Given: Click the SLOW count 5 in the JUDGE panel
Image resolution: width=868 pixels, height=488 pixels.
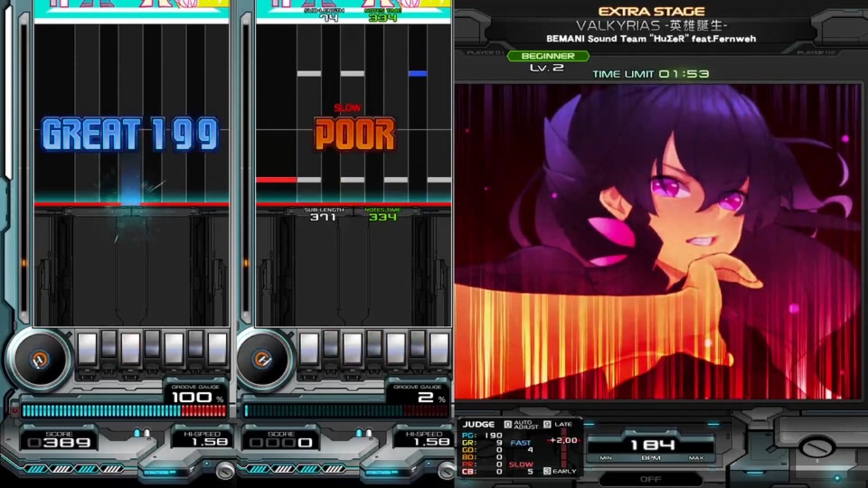Looking at the screenshot, I should [x=530, y=472].
